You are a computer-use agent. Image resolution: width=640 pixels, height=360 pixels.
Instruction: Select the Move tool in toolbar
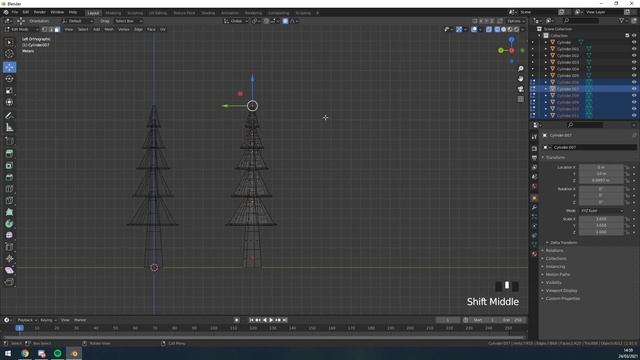(9, 67)
